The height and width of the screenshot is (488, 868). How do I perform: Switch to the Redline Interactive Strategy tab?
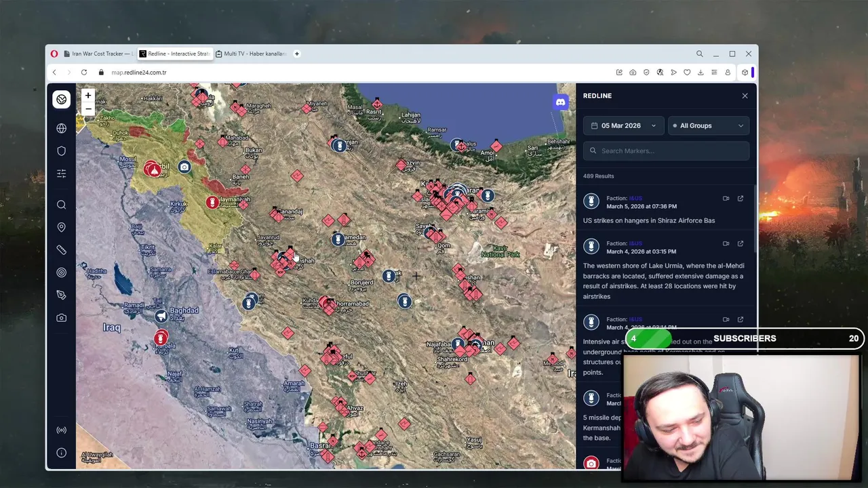coord(176,54)
